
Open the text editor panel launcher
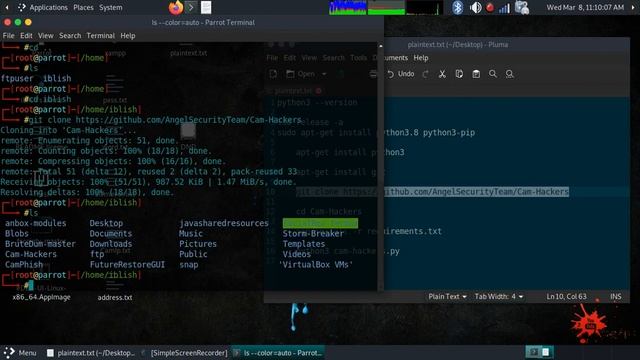(206, 7)
